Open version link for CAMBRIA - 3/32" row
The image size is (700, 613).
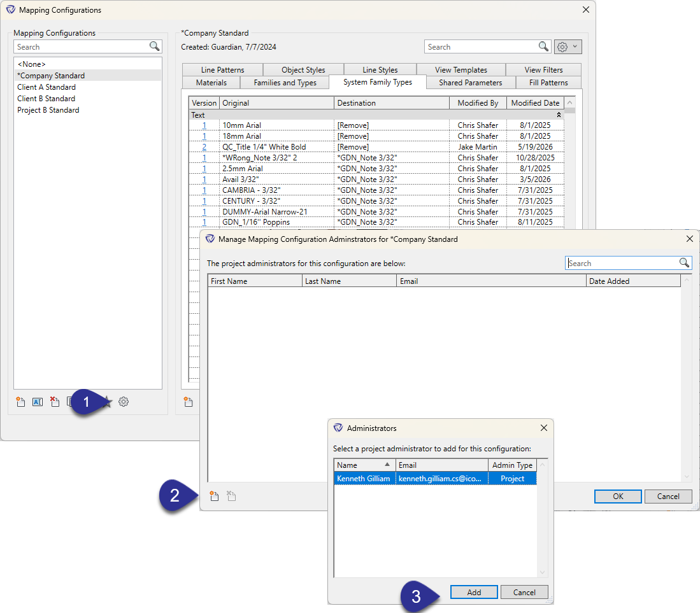tap(204, 190)
